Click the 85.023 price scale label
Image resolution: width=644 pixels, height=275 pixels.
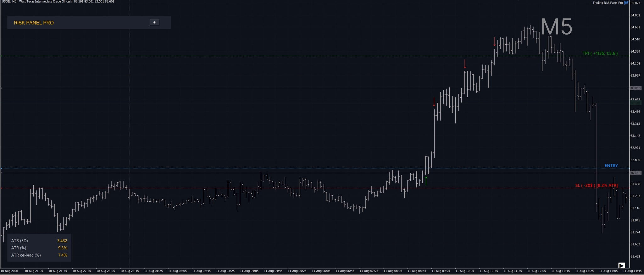click(636, 3)
